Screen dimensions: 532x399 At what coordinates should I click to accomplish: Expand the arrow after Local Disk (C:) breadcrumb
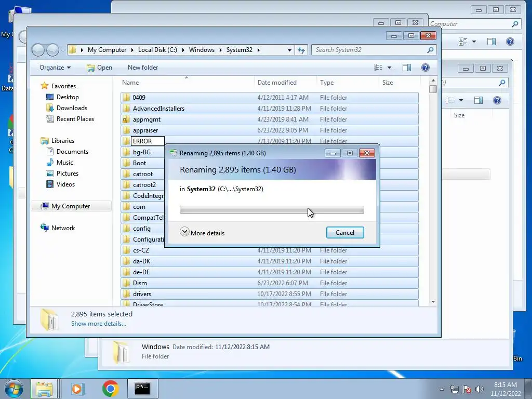[x=183, y=50]
